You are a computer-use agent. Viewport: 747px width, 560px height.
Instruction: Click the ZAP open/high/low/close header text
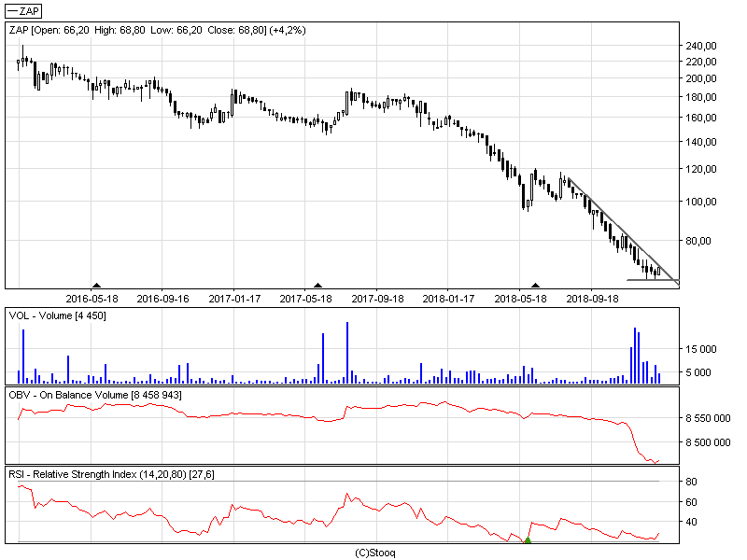point(170,30)
